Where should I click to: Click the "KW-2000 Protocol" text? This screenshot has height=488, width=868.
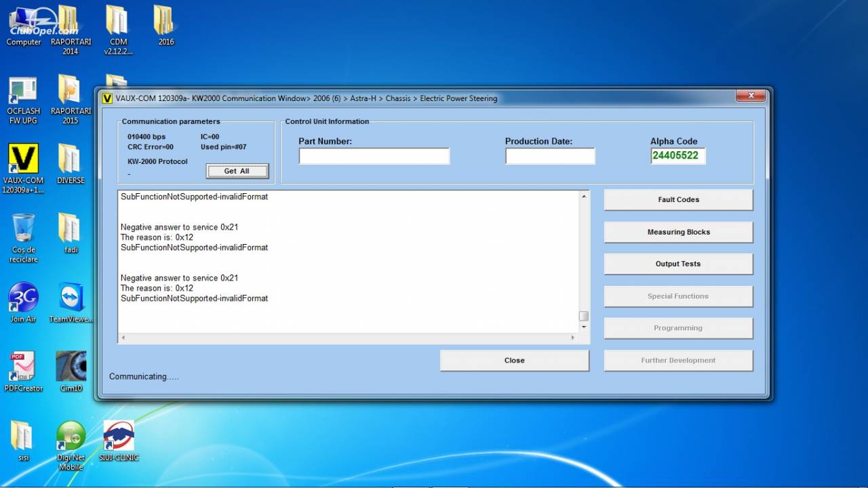pos(157,162)
